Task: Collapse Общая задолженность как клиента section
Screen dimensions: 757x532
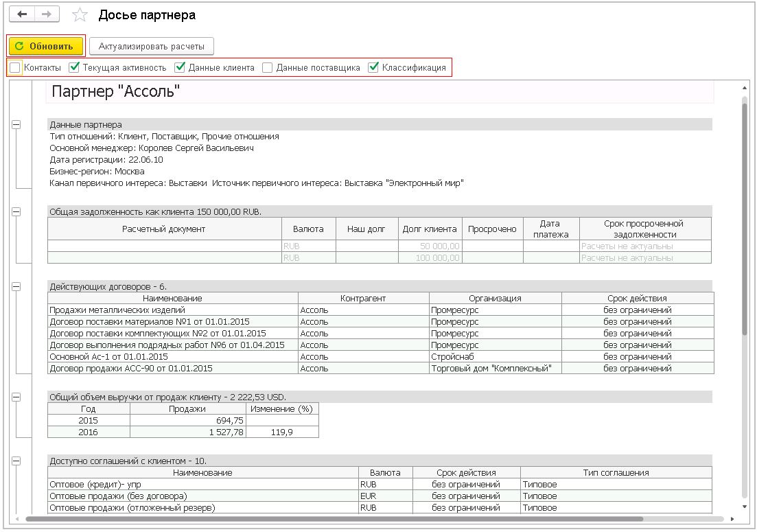Action: click(16, 211)
